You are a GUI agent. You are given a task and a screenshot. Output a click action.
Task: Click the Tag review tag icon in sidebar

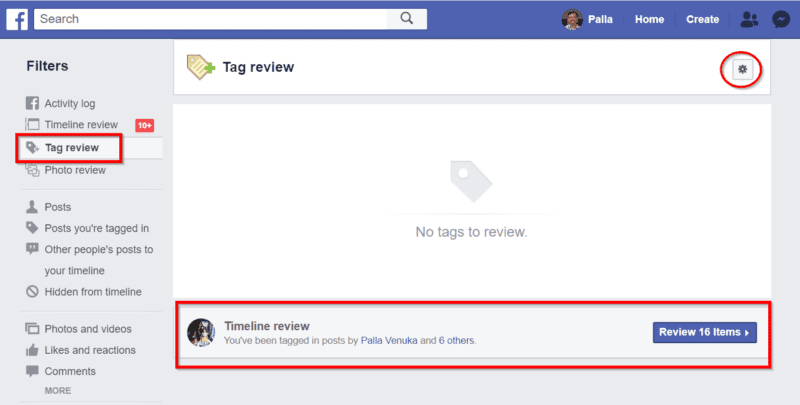(32, 147)
